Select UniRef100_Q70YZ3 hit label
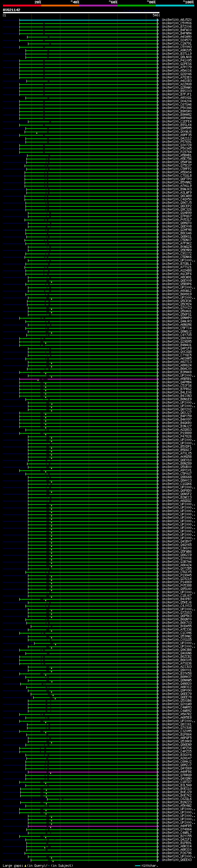Screen dimensions: 197x868 (x=177, y=308)
